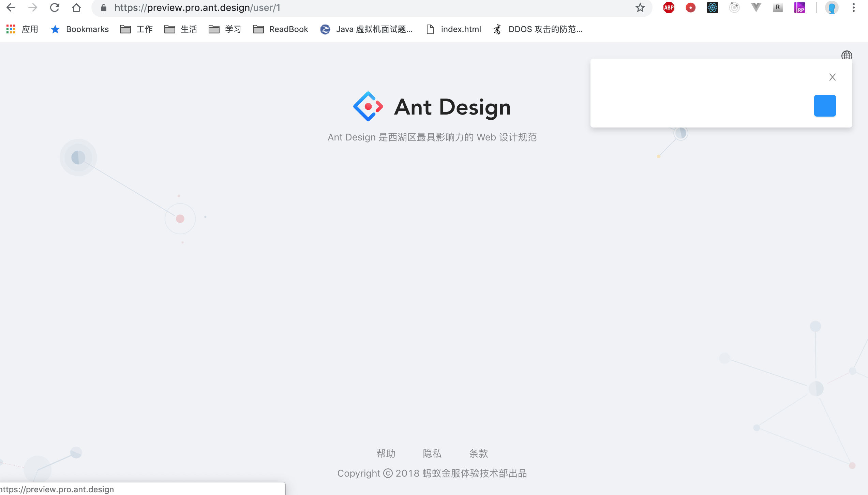Click the address bar URL field
Viewport: 868px width, 495px height.
(372, 7)
